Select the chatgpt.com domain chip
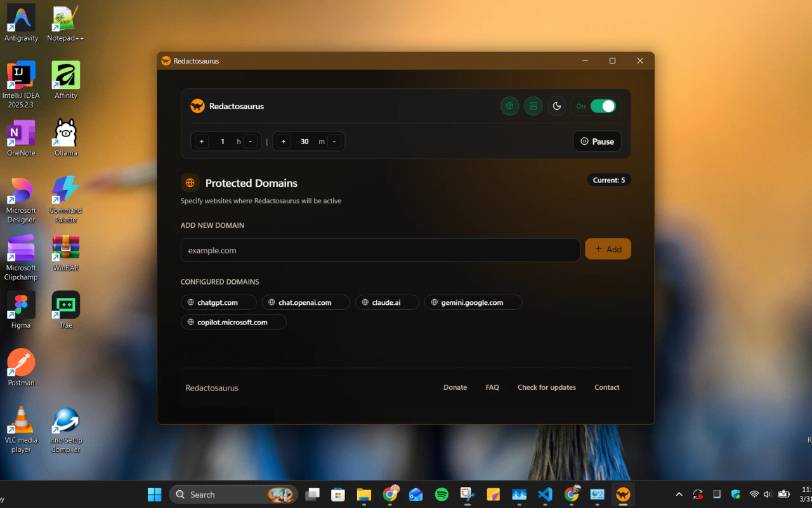Image resolution: width=812 pixels, height=508 pixels. (218, 302)
